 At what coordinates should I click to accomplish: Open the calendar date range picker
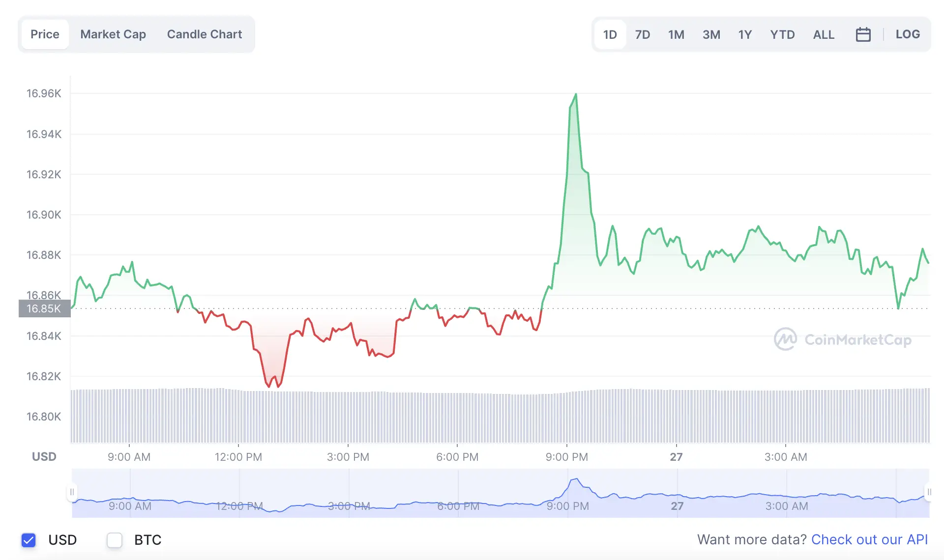point(863,34)
